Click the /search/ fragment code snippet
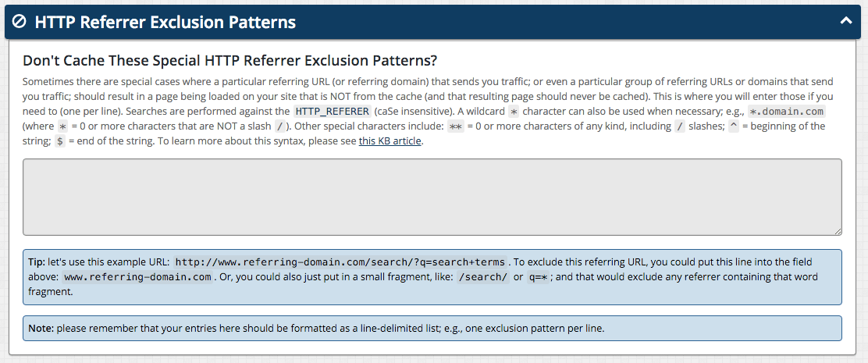 pos(482,276)
